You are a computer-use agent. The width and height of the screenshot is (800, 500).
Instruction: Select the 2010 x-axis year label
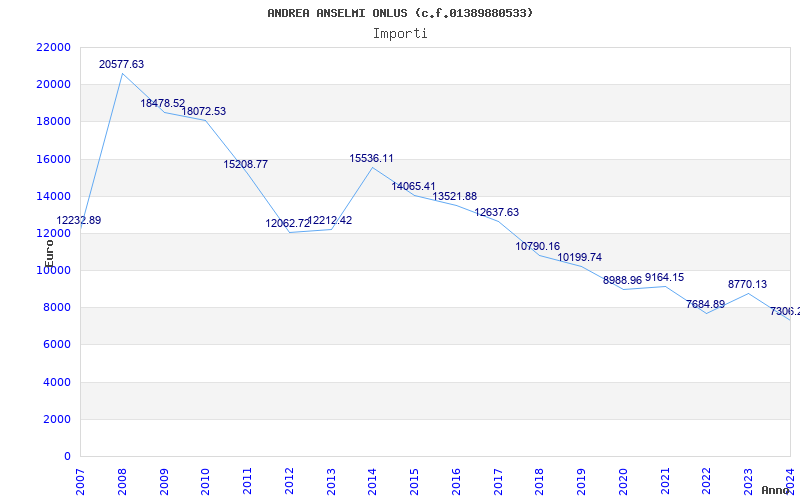[x=205, y=481]
